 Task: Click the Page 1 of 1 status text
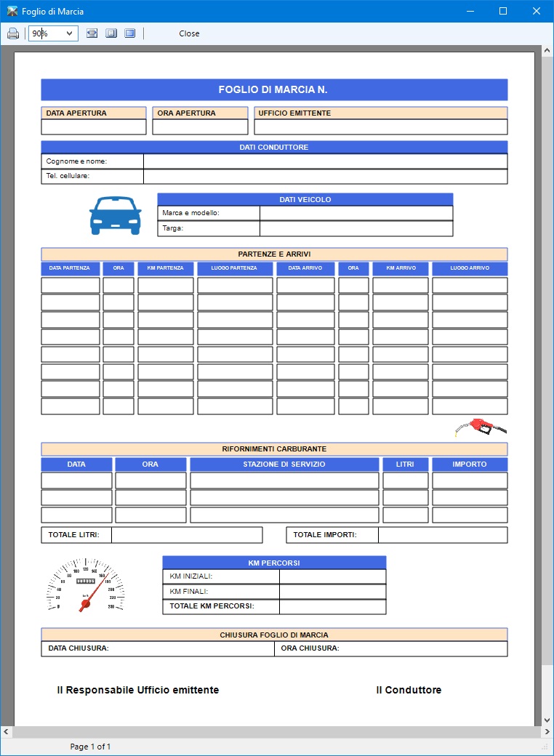[x=90, y=747]
